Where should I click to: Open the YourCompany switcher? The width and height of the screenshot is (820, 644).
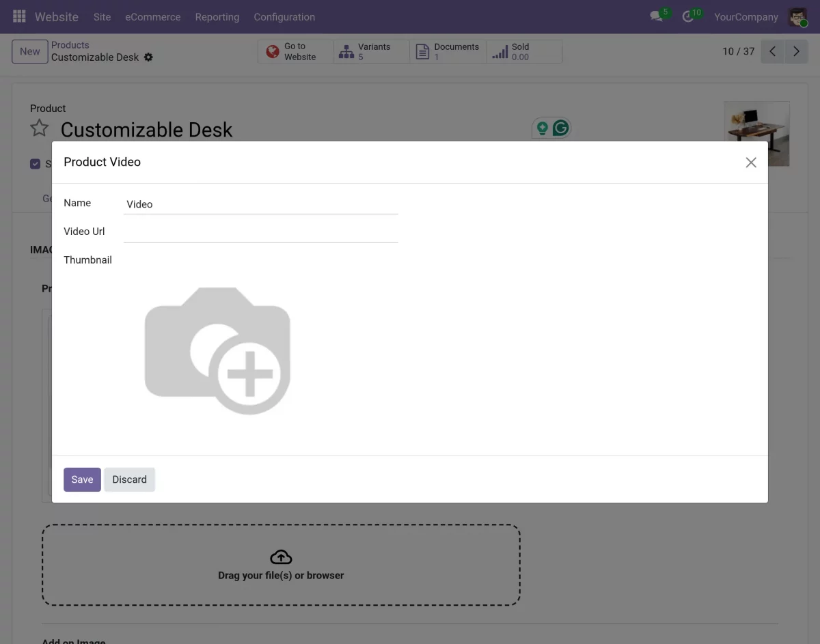coord(746,16)
